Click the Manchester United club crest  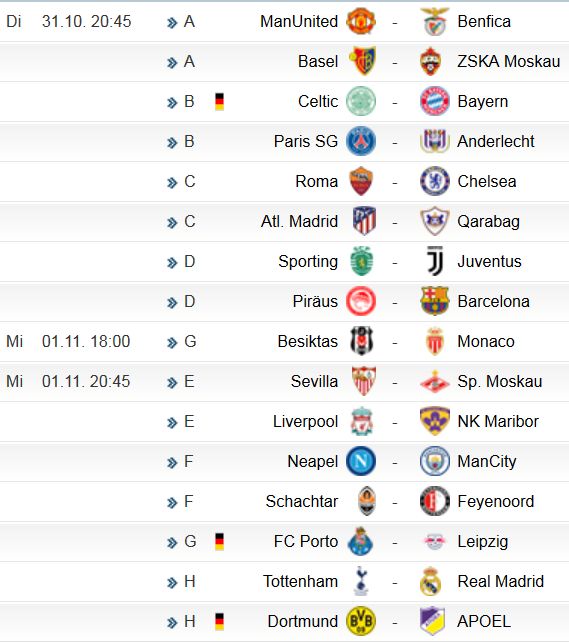361,21
